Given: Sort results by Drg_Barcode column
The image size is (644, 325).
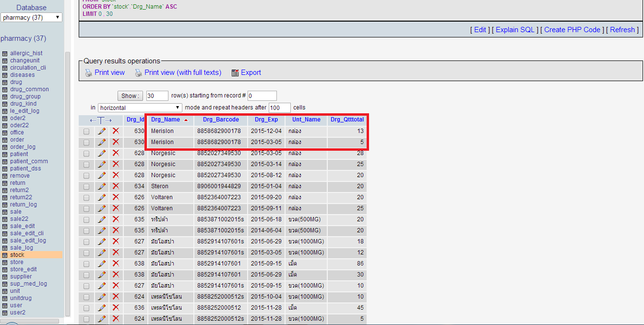Looking at the screenshot, I should pos(221,120).
